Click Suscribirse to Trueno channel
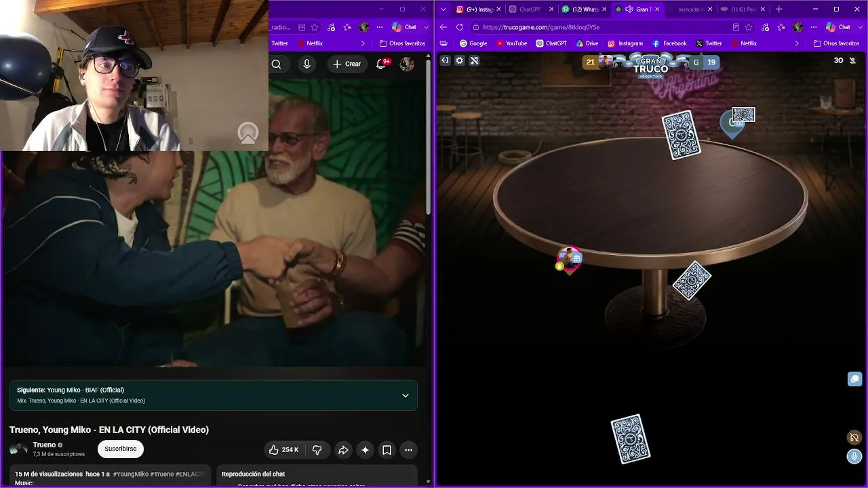 (x=121, y=449)
